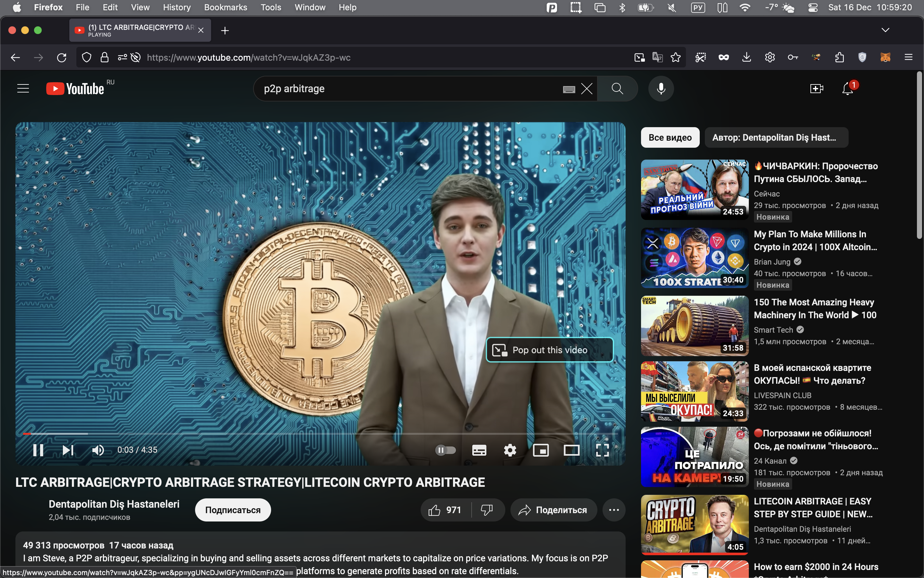Open the View menu

140,7
